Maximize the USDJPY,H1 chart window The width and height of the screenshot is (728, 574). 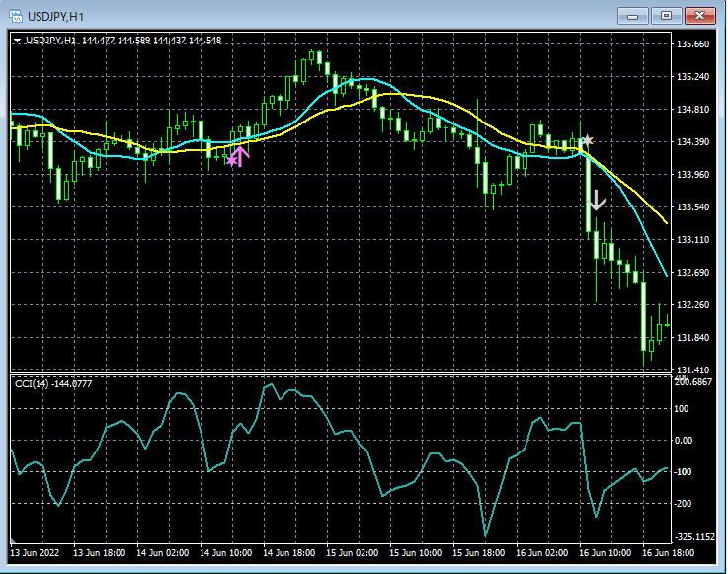pyautogui.click(x=666, y=15)
